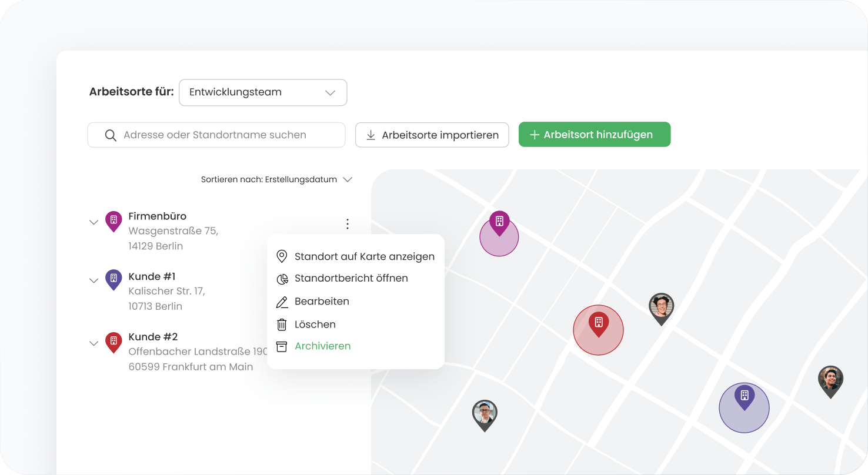Expand the Firmenbüro entry chevron

pyautogui.click(x=94, y=222)
